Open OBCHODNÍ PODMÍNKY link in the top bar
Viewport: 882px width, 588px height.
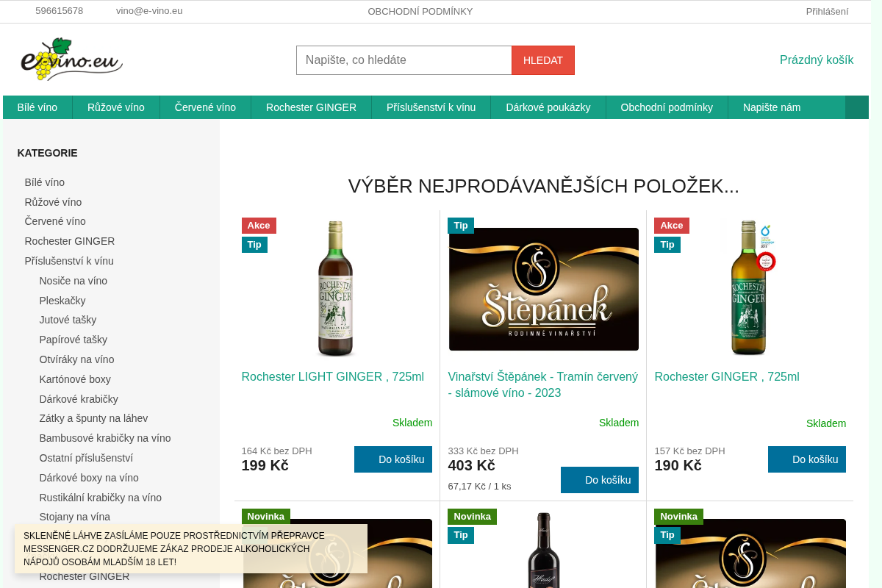420,11
